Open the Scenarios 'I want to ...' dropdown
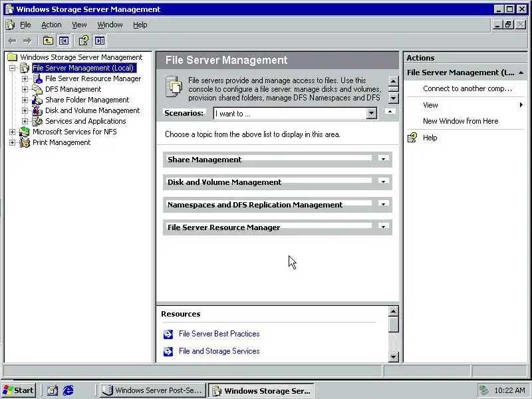This screenshot has height=399, width=532. (x=372, y=113)
